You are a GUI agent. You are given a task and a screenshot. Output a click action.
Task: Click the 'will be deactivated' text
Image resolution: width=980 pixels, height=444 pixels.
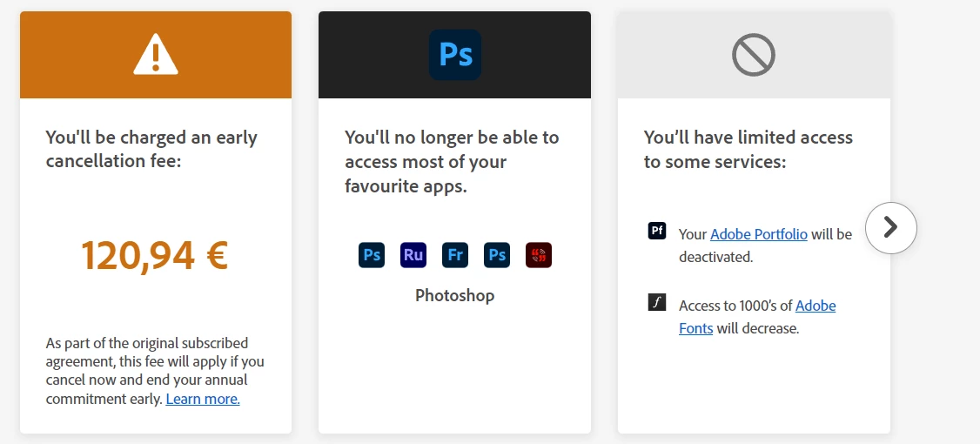766,246
